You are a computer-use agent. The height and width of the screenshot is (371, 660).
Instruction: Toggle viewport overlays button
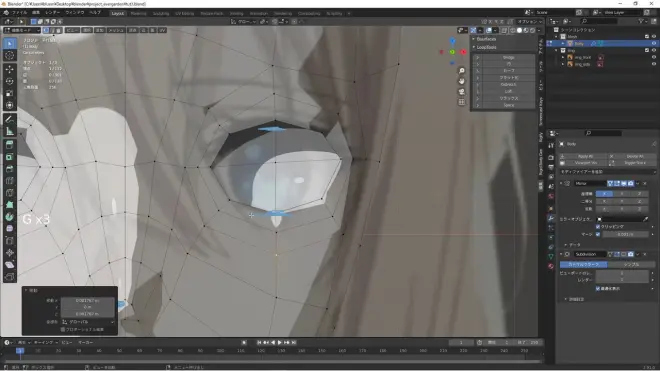(489, 30)
